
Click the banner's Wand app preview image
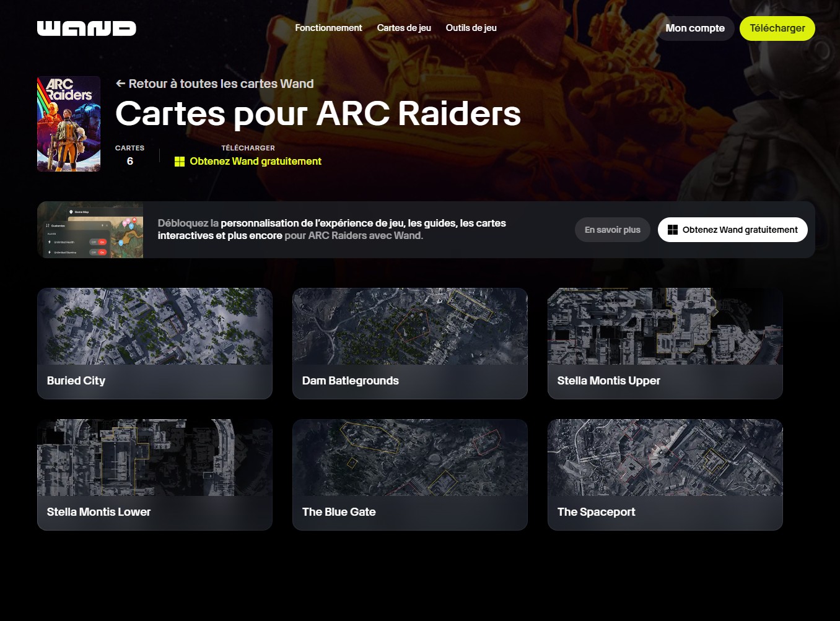point(90,230)
